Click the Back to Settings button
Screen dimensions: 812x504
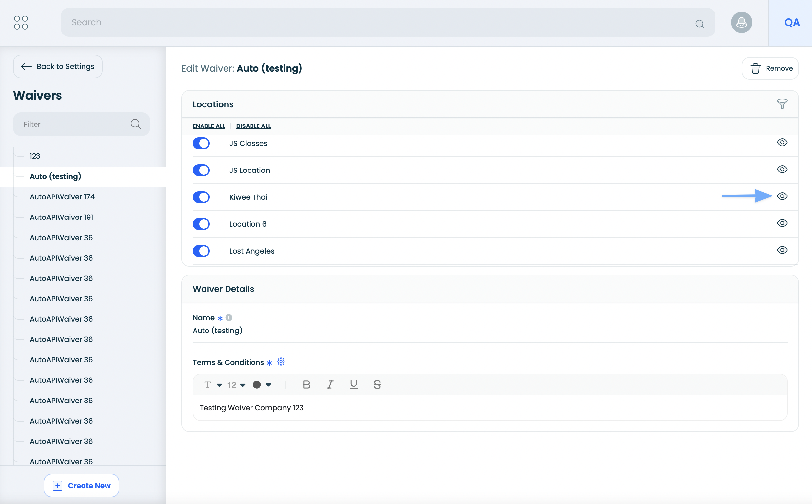[x=58, y=66]
